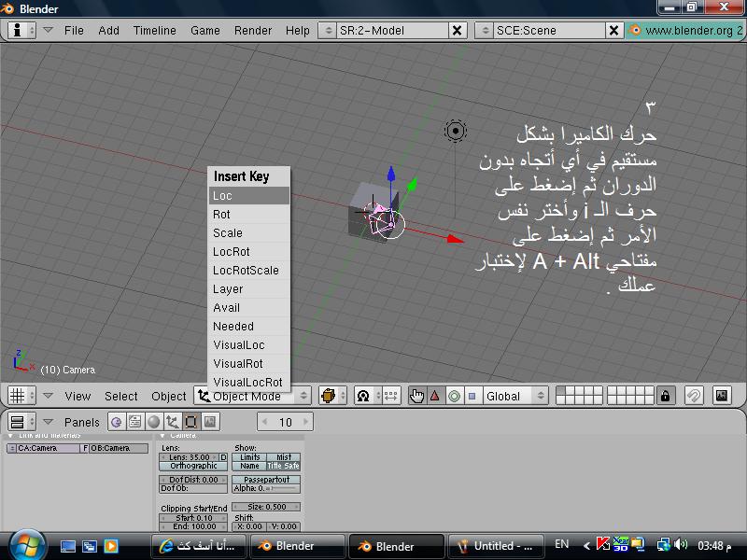Click the Windows Start orb
Screen dimensions: 747x560
tap(28, 545)
